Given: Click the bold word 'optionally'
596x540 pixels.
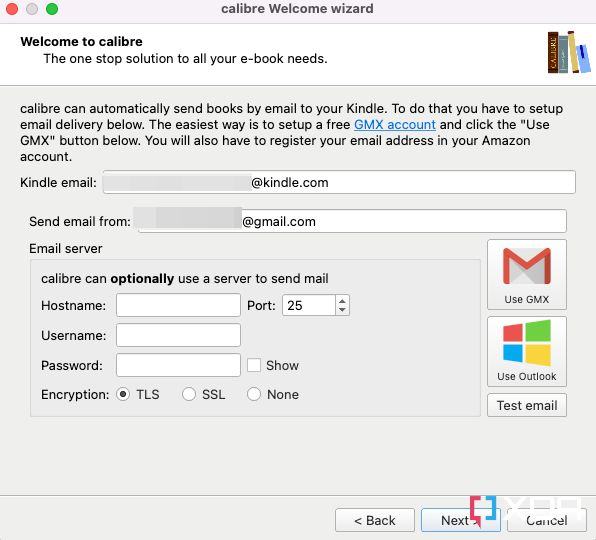Looking at the screenshot, I should [142, 279].
